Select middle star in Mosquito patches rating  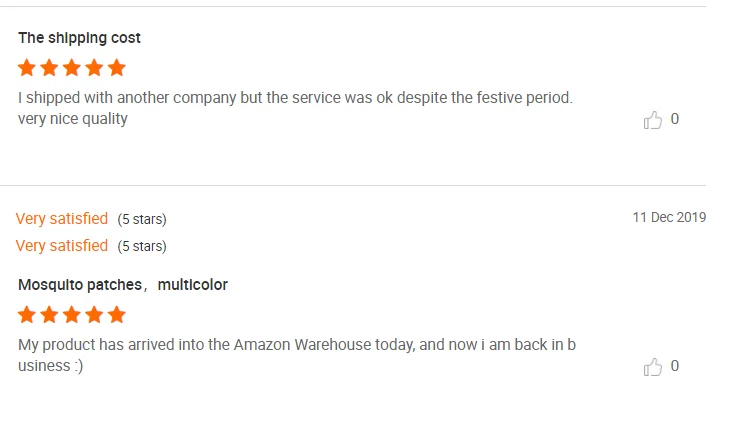click(72, 315)
